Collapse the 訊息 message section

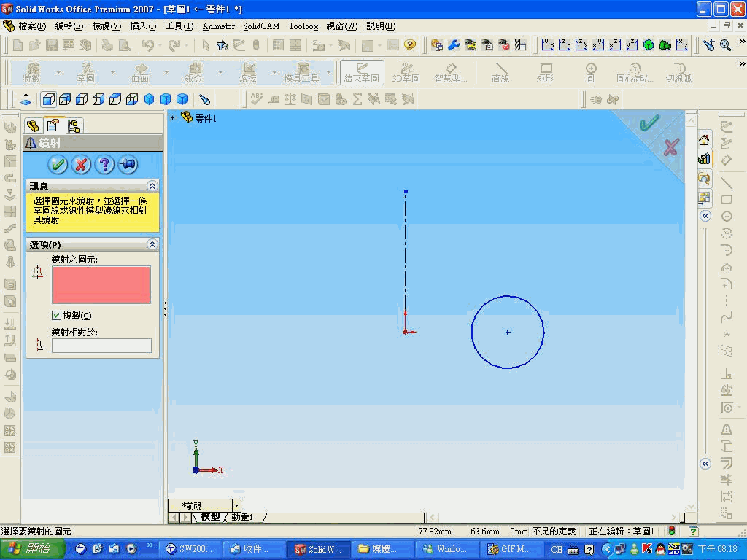point(152,186)
